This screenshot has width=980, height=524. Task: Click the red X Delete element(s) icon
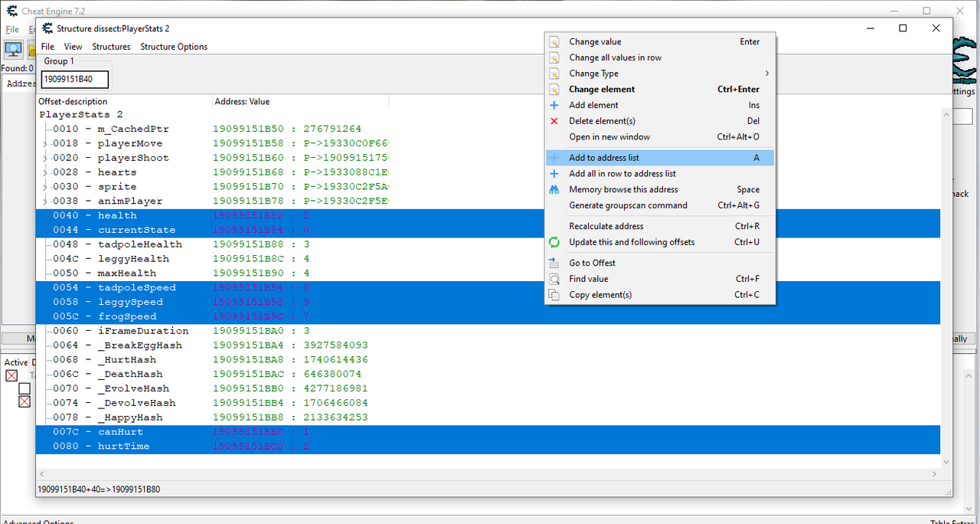(x=554, y=121)
